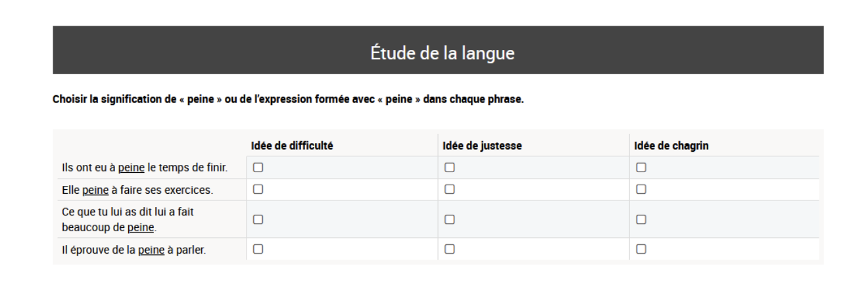Mark 'Idée de justesse' for 'Il éprouve de la peine'
This screenshot has height=293, width=868.
pos(449,249)
